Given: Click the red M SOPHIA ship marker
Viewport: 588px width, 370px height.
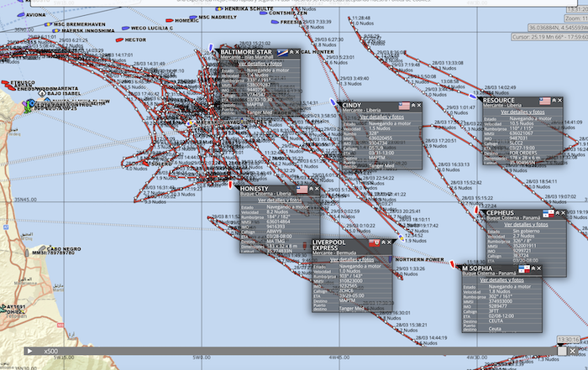Looking at the screenshot, I should [x=452, y=264].
